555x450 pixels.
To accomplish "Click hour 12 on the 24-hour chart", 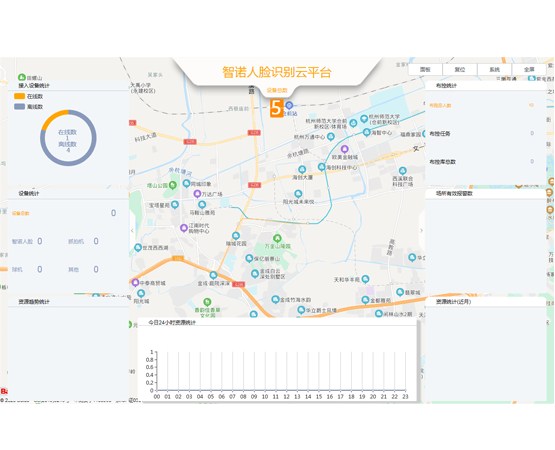I will tap(286, 397).
